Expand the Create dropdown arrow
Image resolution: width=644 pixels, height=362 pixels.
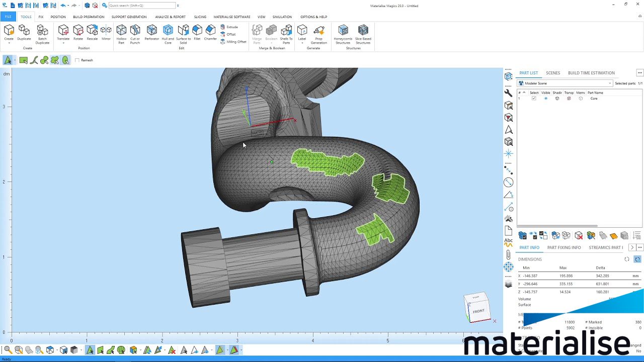point(9,43)
